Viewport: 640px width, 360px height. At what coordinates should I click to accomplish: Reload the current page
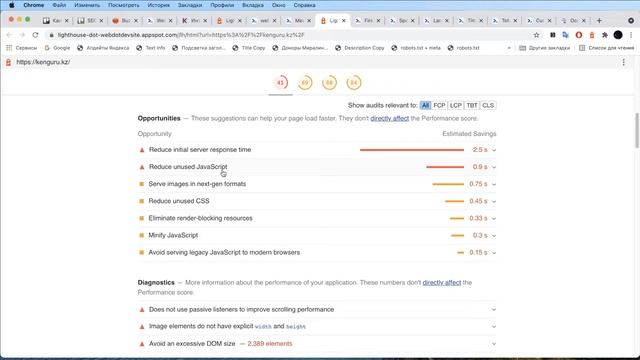pos(35,35)
